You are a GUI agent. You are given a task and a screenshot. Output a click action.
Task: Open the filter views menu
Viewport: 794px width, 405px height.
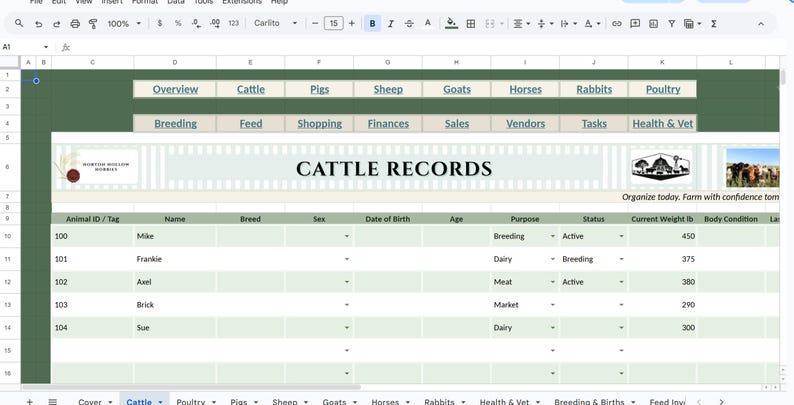pos(692,23)
